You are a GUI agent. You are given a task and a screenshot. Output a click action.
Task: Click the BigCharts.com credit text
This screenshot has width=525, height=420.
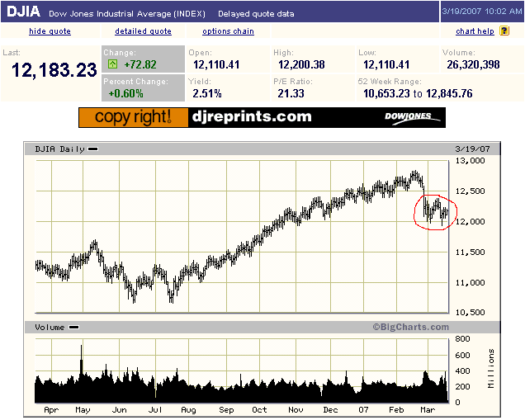click(411, 327)
